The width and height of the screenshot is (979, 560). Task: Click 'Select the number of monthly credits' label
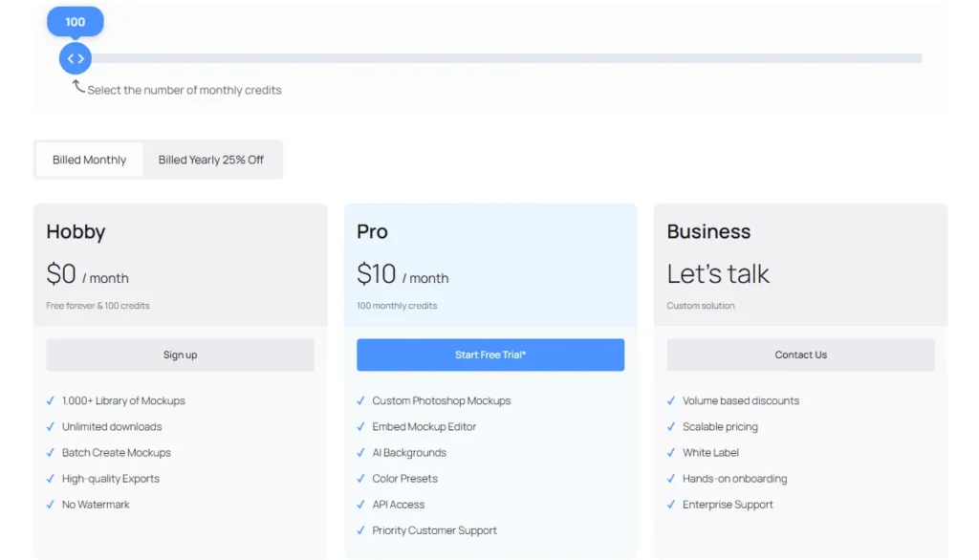[x=185, y=90]
